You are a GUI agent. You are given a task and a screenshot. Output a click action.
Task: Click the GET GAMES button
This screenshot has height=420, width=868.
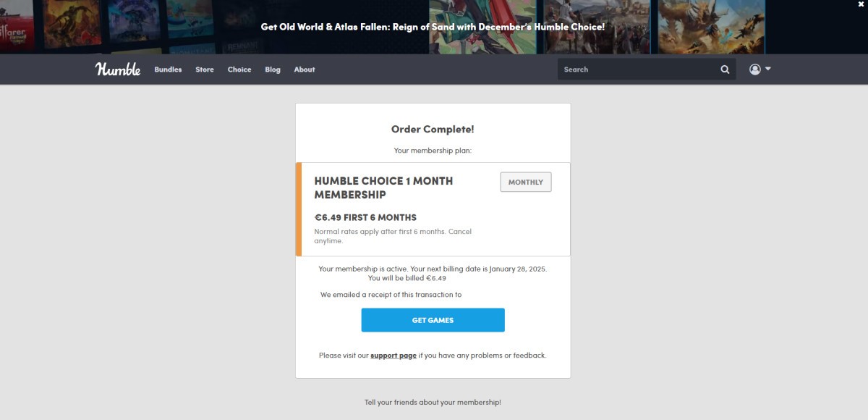[433, 320]
